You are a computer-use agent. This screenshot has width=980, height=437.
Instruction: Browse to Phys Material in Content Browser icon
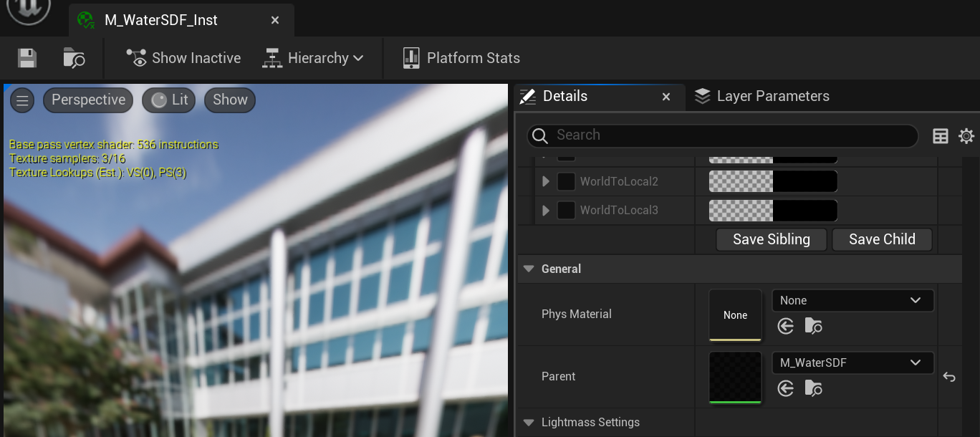point(813,327)
